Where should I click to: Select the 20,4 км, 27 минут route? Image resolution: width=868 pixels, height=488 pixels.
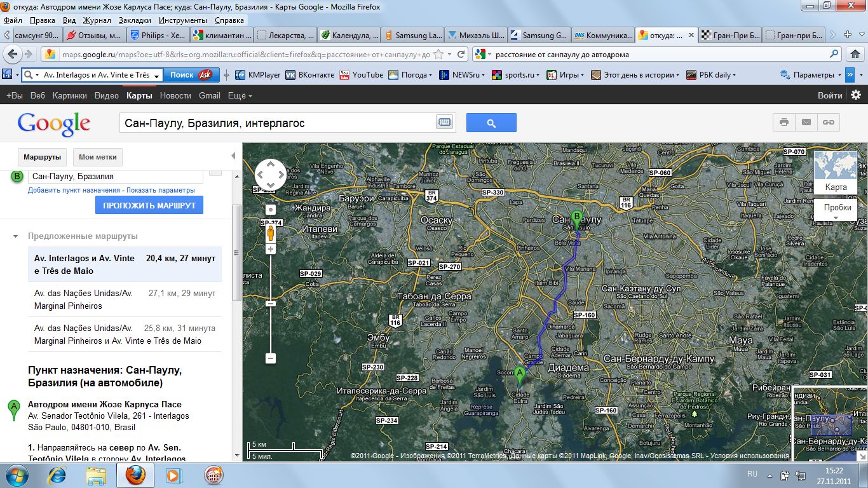coord(125,264)
